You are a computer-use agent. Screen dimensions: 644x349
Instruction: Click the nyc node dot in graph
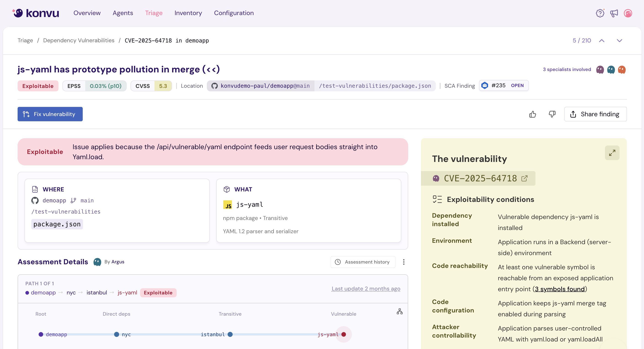coord(117,335)
